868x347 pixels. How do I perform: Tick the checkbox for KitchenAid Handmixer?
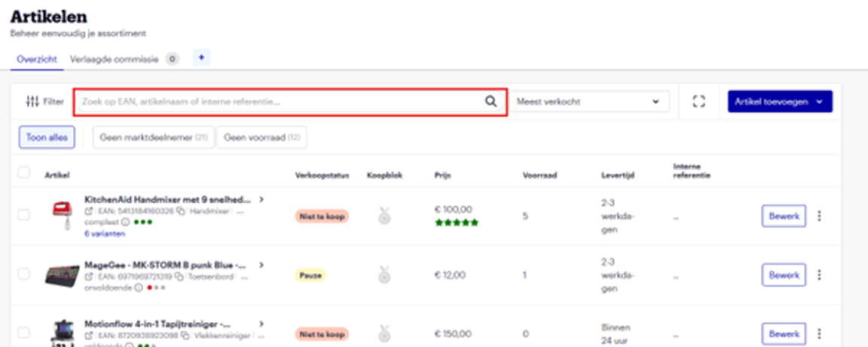pos(24,215)
